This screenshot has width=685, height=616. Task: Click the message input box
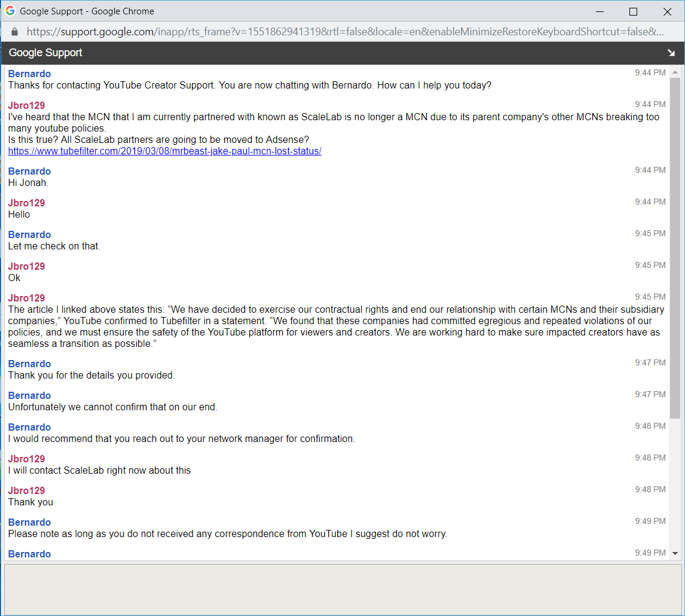(x=342, y=588)
